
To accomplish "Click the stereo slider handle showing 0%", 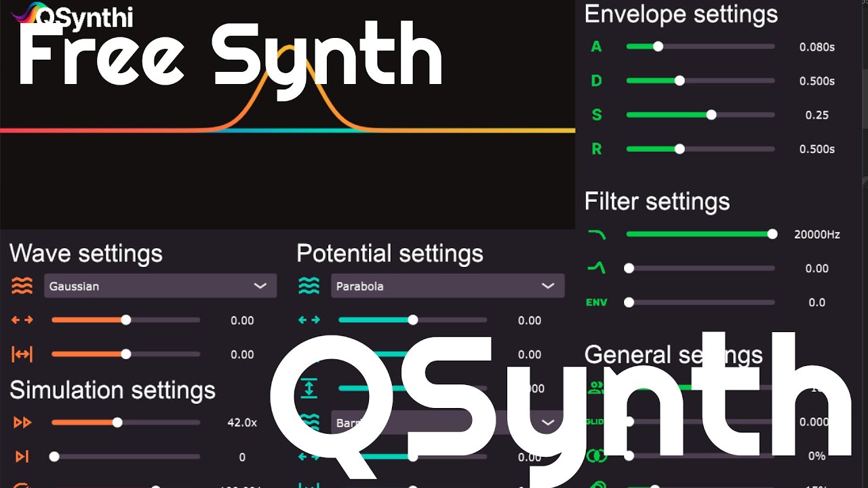I will pyautogui.click(x=629, y=456).
